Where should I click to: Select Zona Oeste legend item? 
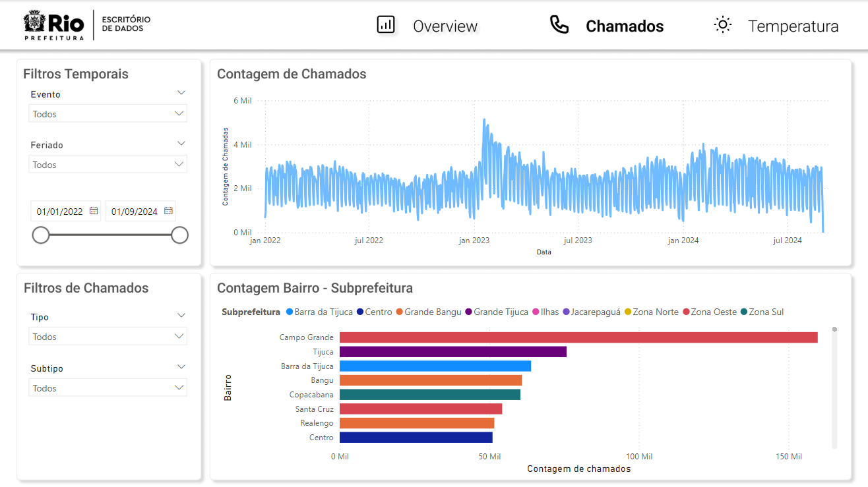point(710,312)
